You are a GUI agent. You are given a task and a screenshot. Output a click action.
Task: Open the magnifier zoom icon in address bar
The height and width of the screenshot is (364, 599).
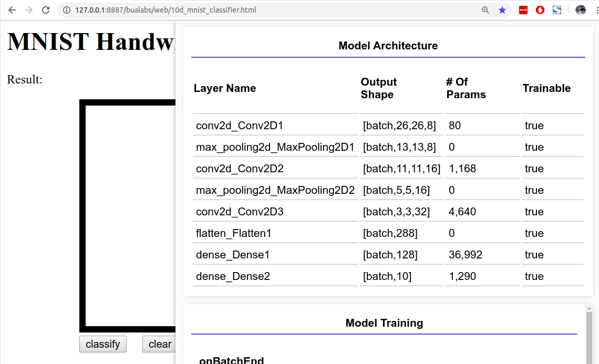pyautogui.click(x=484, y=9)
